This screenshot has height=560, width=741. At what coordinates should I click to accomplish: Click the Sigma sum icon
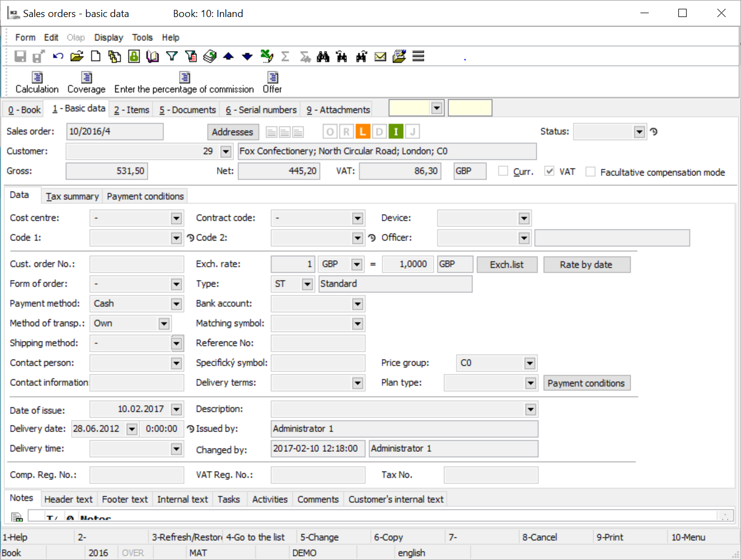[285, 56]
